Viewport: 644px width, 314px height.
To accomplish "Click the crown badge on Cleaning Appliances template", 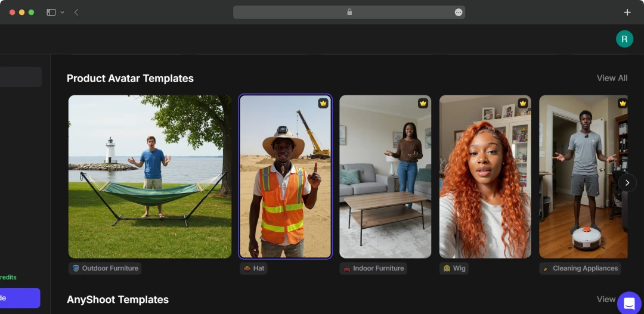I will tap(623, 104).
